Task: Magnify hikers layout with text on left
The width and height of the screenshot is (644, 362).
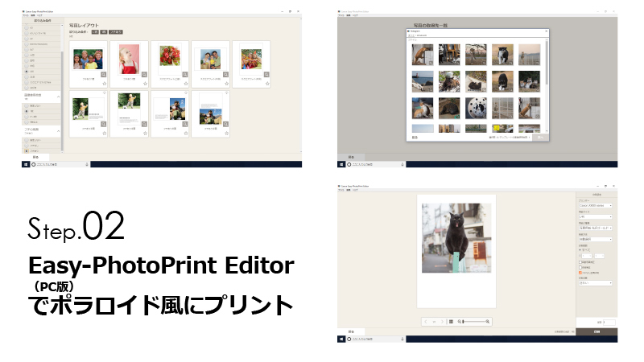Action: click(185, 124)
